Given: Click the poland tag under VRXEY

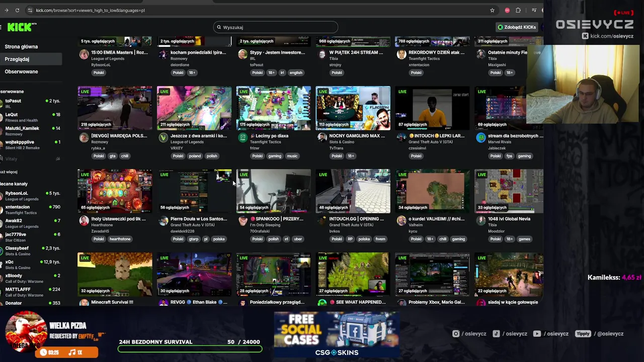Looking at the screenshot, I should pos(195,156).
